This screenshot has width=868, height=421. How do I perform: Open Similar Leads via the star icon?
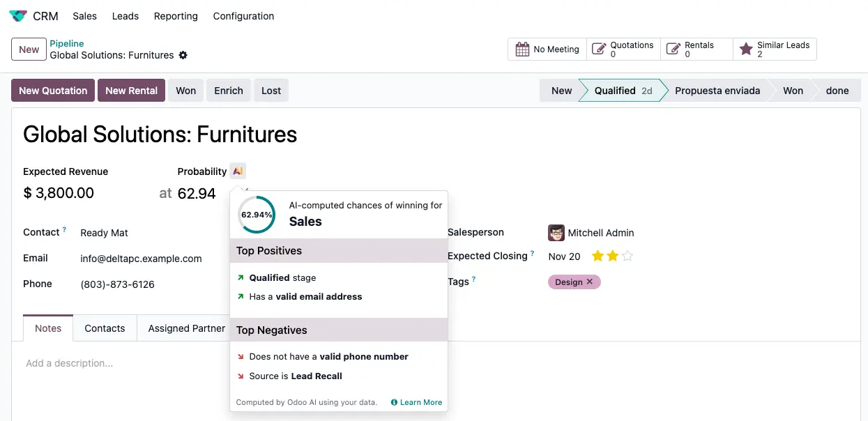pyautogui.click(x=747, y=49)
